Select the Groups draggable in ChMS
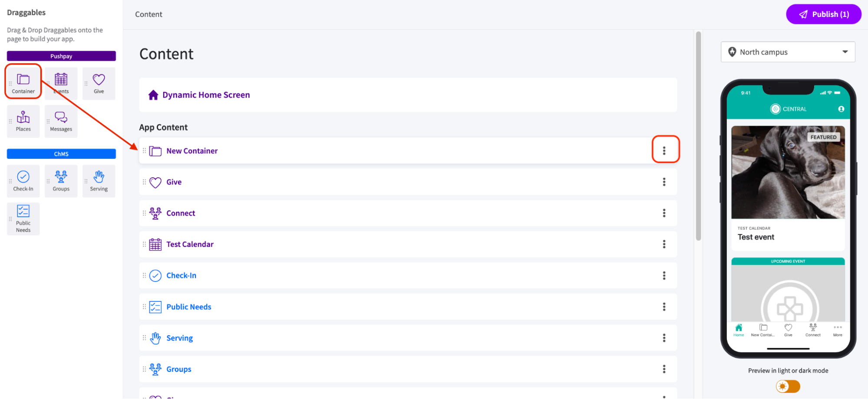The image size is (868, 399). click(x=61, y=180)
